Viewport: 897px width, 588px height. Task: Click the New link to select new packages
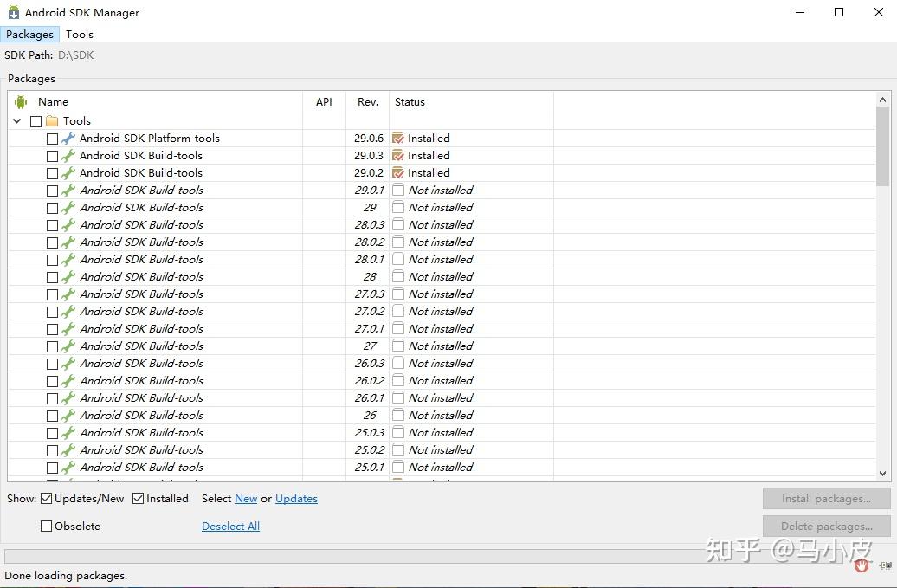[246, 499]
